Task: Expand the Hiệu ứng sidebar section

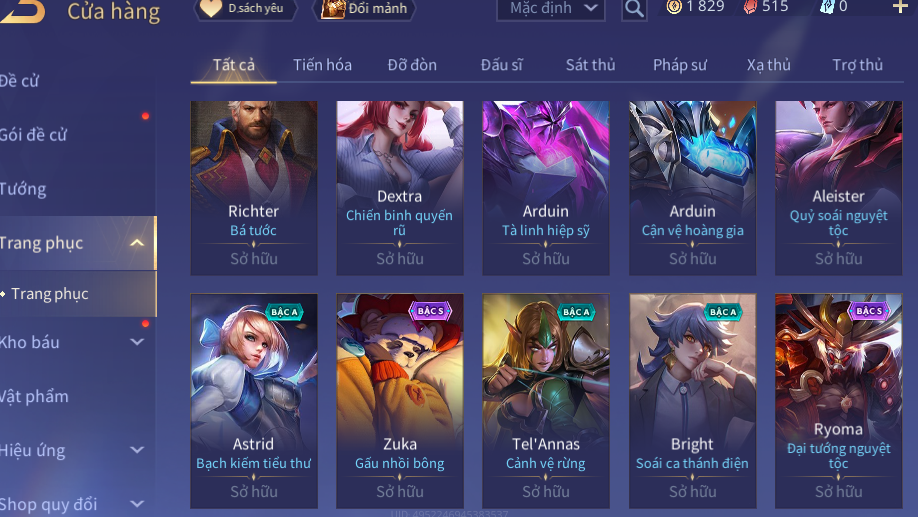Action: 137,450
